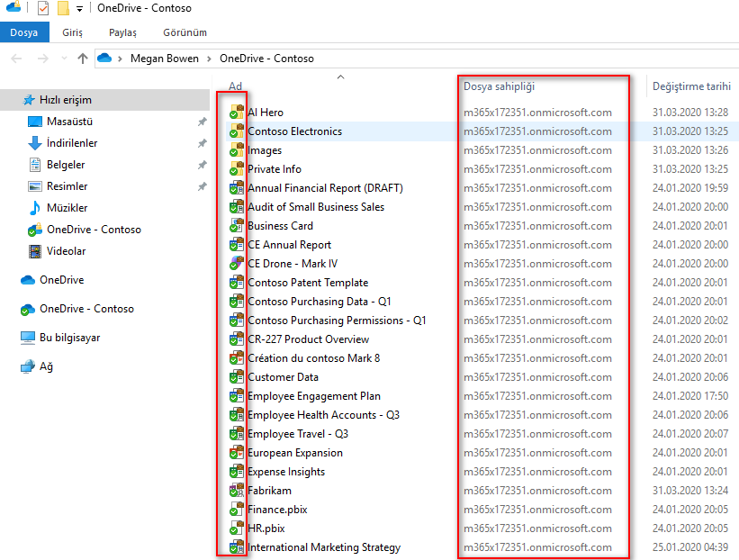
Task: Click the Contoso Electronics folder icon
Action: (x=237, y=131)
